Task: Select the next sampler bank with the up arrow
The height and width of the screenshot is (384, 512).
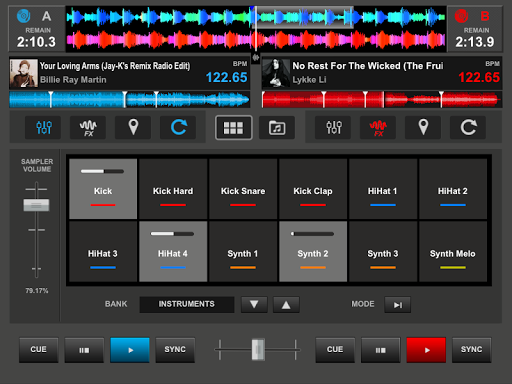Action: pos(286,304)
